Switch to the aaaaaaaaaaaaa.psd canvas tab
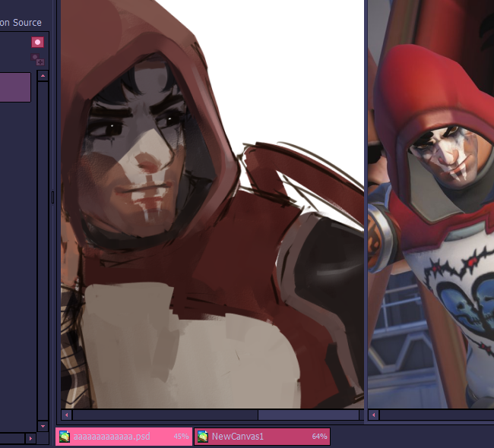The width and height of the screenshot is (494, 448). coord(124,437)
